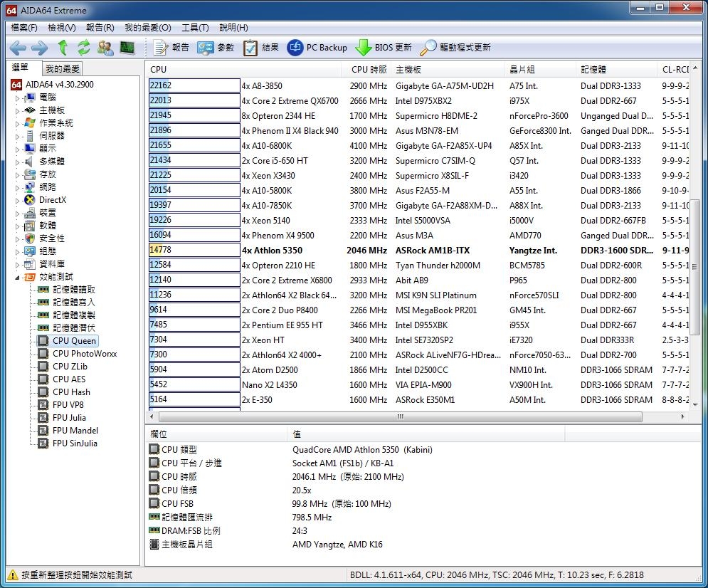This screenshot has width=708, height=588.
Task: Open the 我的最愛(O) menu
Action: coord(148,28)
